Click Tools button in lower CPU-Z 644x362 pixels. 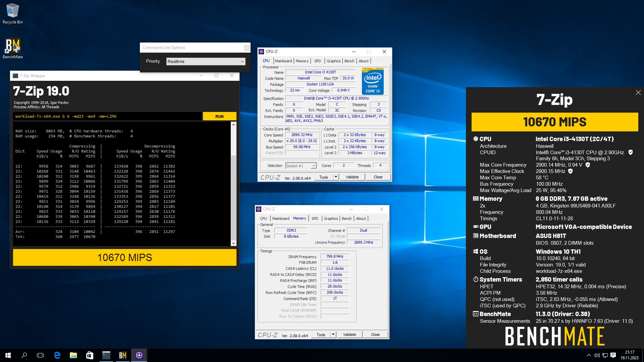click(x=321, y=335)
